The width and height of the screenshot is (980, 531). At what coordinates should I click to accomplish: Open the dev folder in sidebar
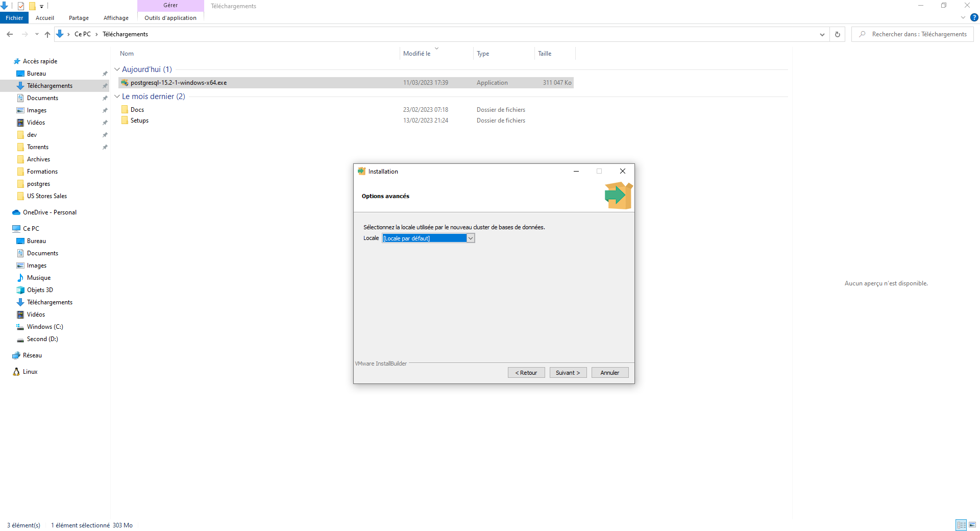point(32,135)
